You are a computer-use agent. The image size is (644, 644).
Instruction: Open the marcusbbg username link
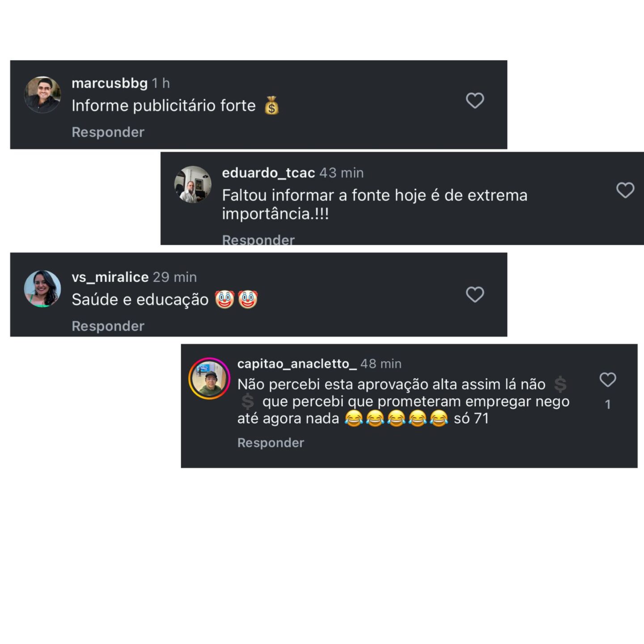(110, 83)
